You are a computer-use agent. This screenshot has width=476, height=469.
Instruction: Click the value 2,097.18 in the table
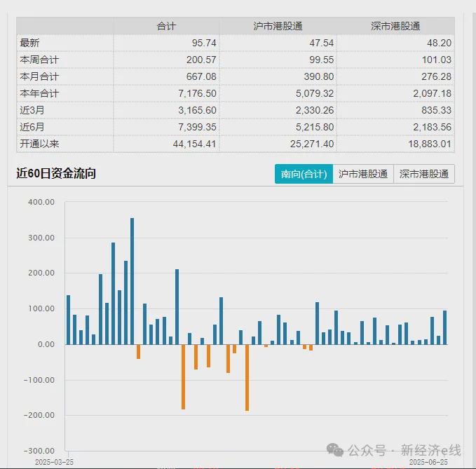433,93
